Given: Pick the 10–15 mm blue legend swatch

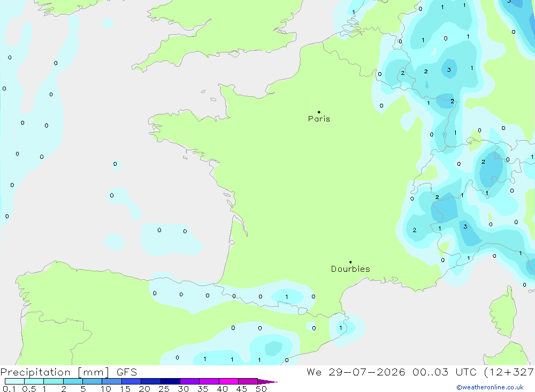Looking at the screenshot, I should click(112, 381).
